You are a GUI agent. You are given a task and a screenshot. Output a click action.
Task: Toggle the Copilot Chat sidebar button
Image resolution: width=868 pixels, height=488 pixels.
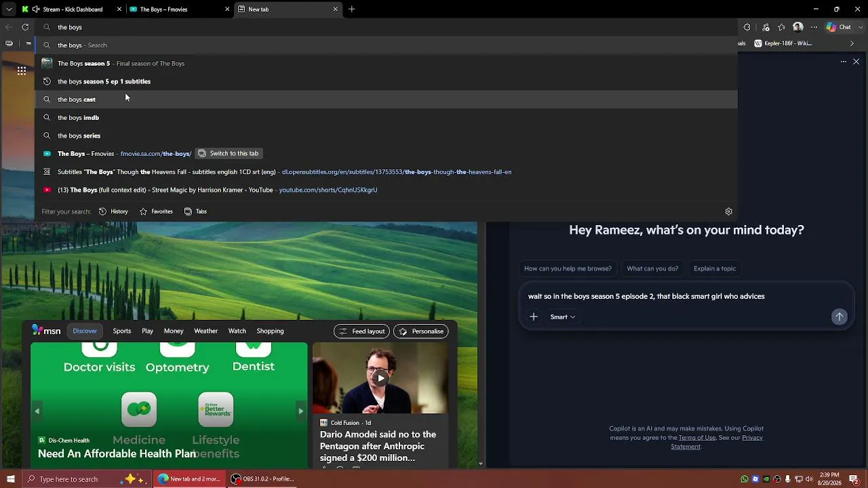click(839, 27)
